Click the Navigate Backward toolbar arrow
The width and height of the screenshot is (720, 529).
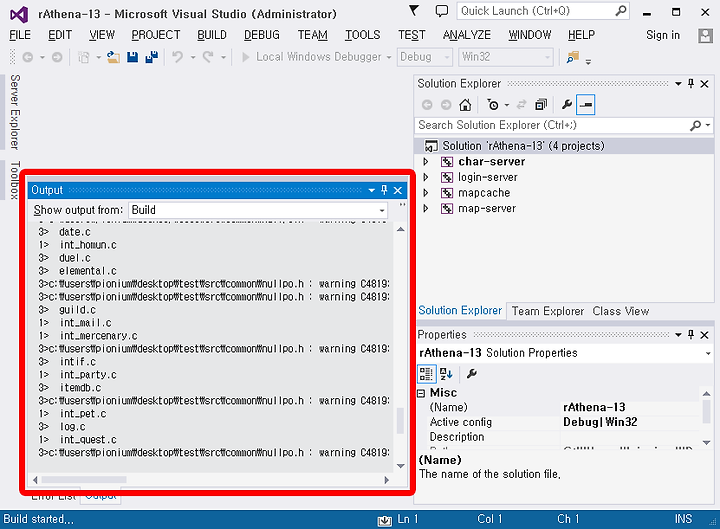coord(28,57)
